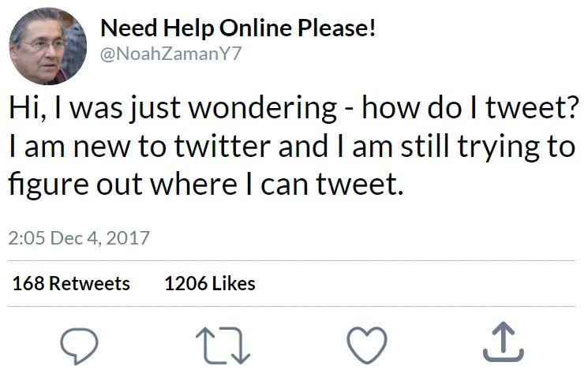This screenshot has width=588, height=377.
Task: Click the number 1206 in the like count
Action: point(185,283)
